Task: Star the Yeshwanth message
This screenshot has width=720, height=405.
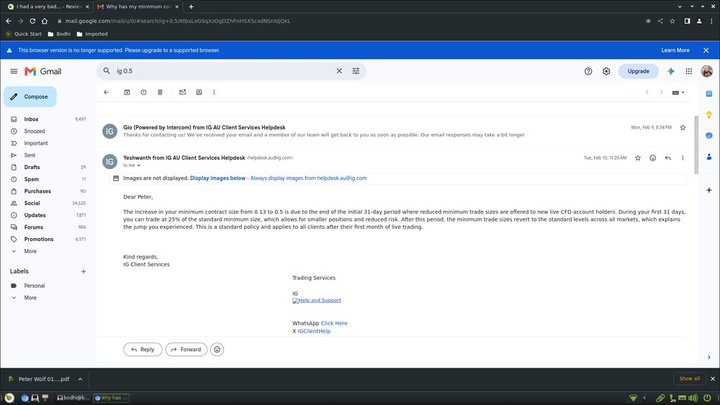Action: 638,158
